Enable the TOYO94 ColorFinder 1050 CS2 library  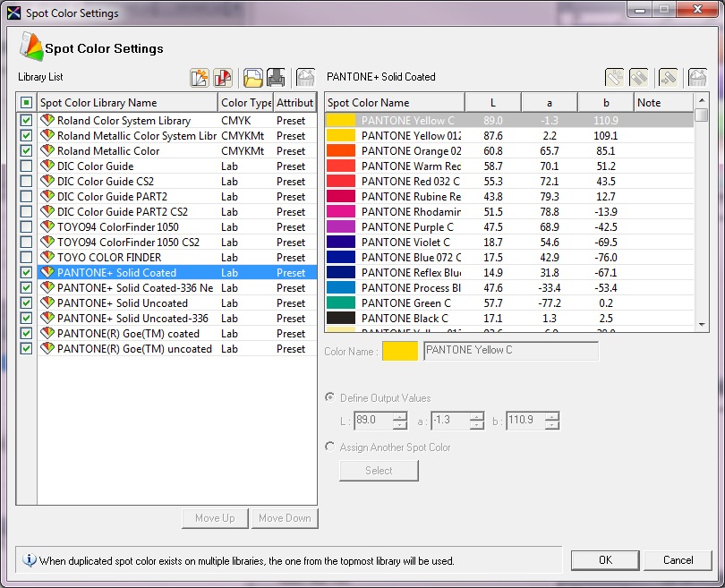(26, 243)
